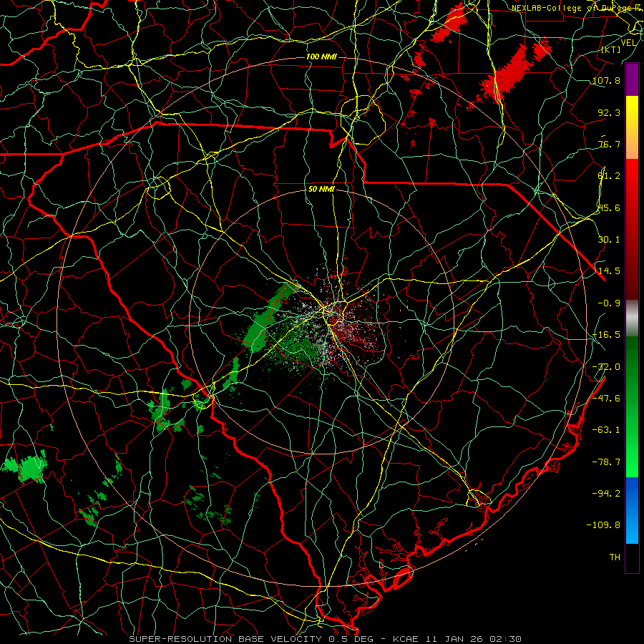Click the TH legend label

click(615, 557)
